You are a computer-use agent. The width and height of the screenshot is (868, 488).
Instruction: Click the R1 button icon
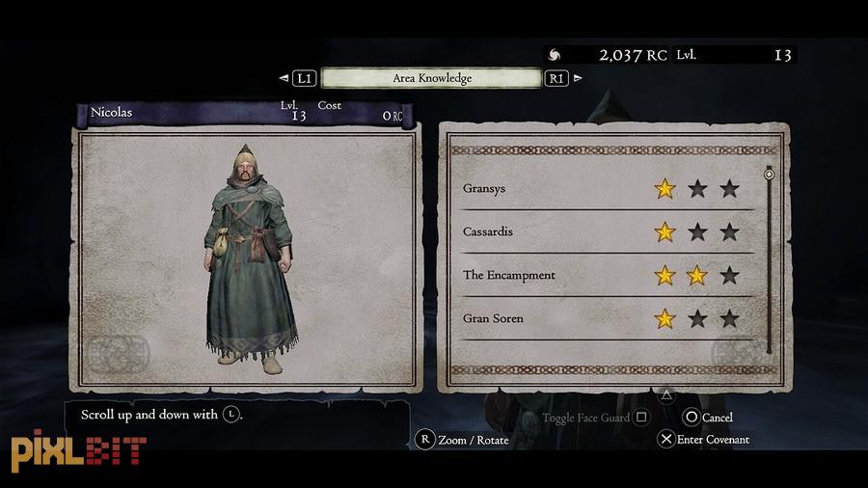(556, 78)
